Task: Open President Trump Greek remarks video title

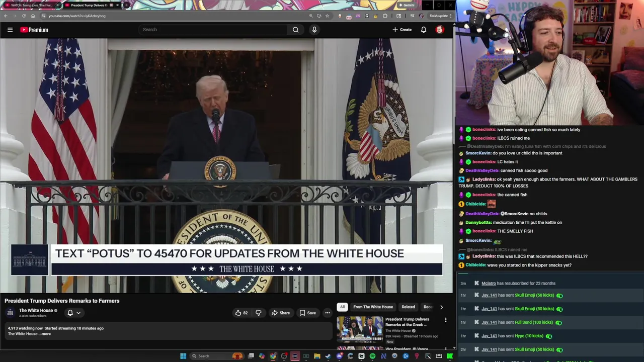Action: coord(407,322)
